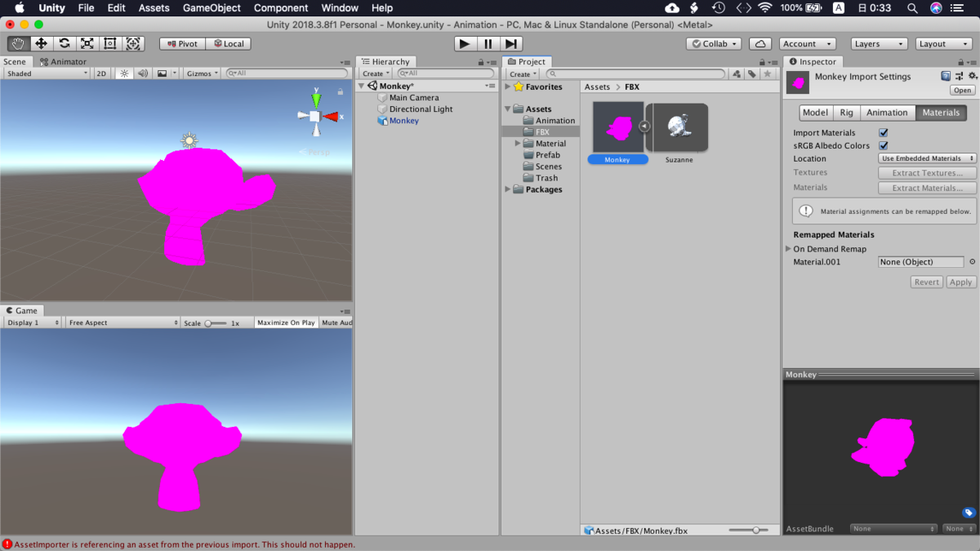Open the Free Aspect dropdown
The width and height of the screenshot is (980, 551).
tap(122, 322)
